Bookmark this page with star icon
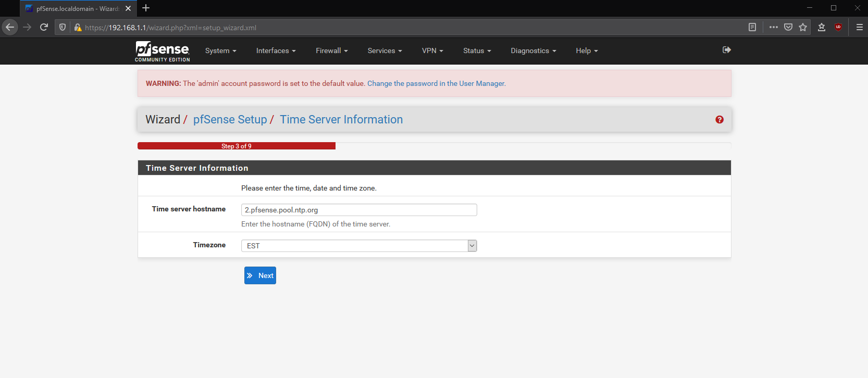 (803, 27)
